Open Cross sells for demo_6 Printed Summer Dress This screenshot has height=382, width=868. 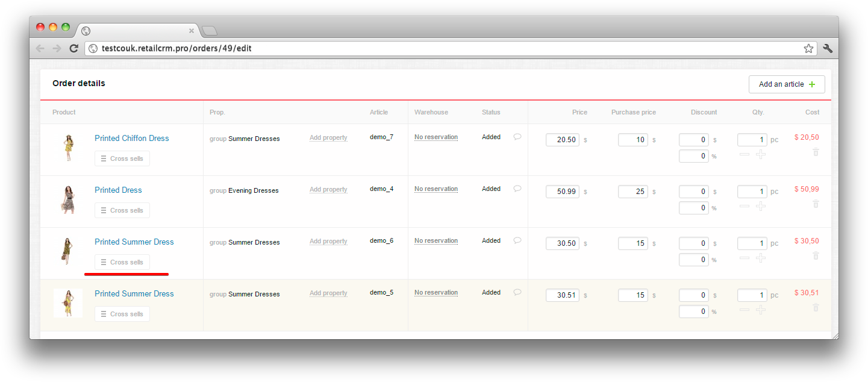click(x=122, y=262)
